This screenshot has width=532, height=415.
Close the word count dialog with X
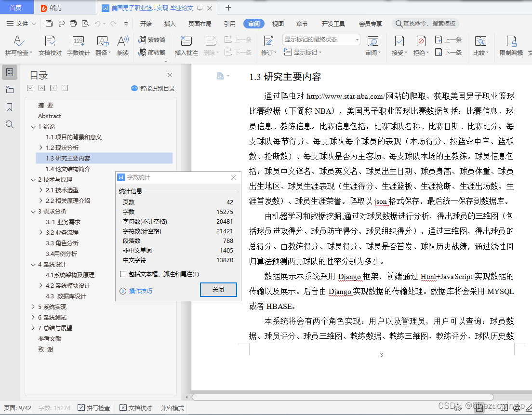pos(233,177)
